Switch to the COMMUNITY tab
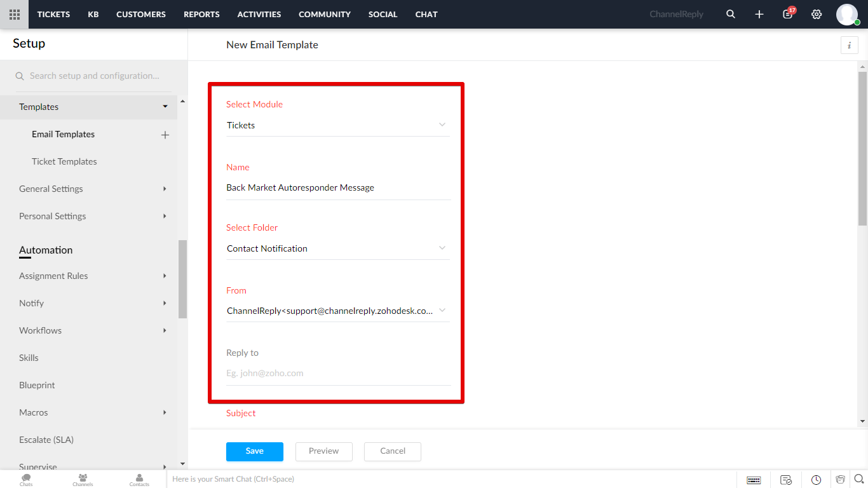The image size is (868, 488). coord(325,14)
